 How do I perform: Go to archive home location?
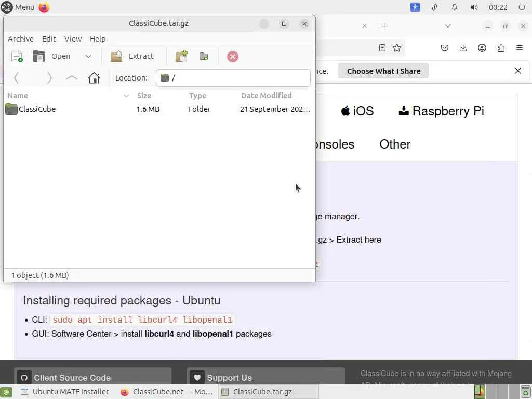pos(94,78)
